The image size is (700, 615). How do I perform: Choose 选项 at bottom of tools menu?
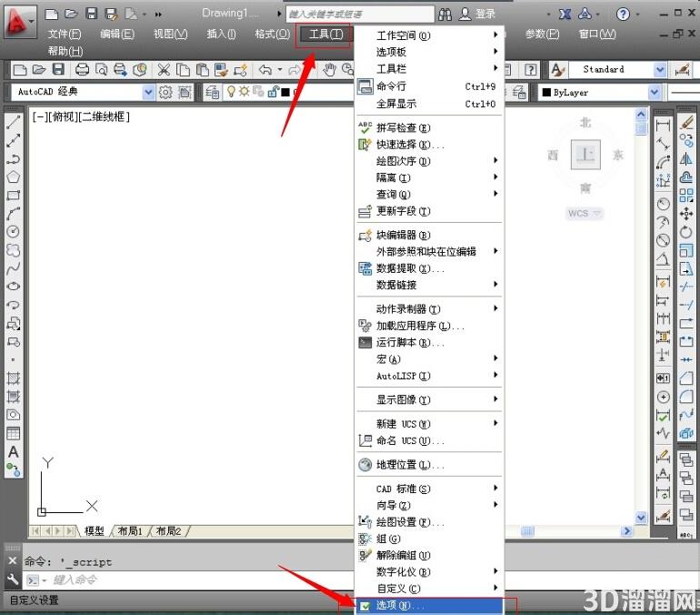(429, 605)
